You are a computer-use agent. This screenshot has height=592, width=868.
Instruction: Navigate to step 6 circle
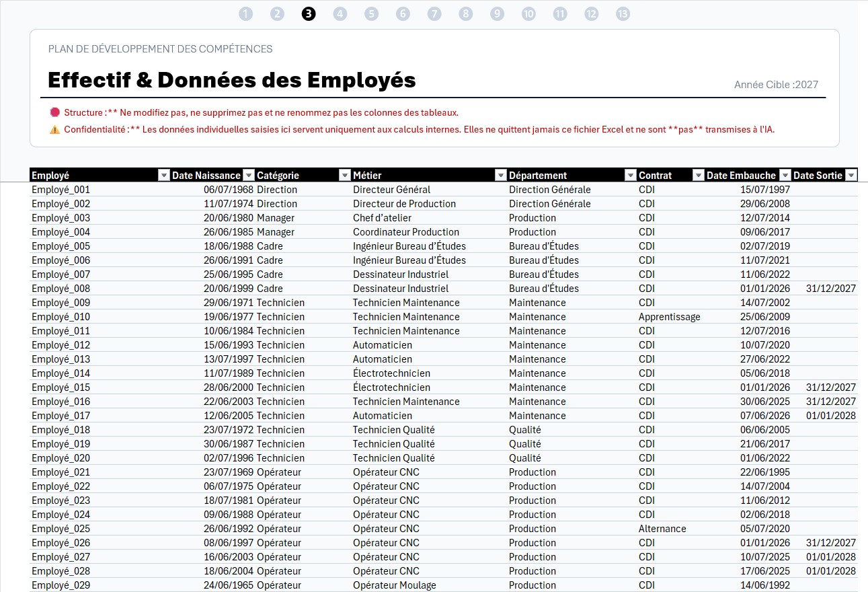point(403,13)
